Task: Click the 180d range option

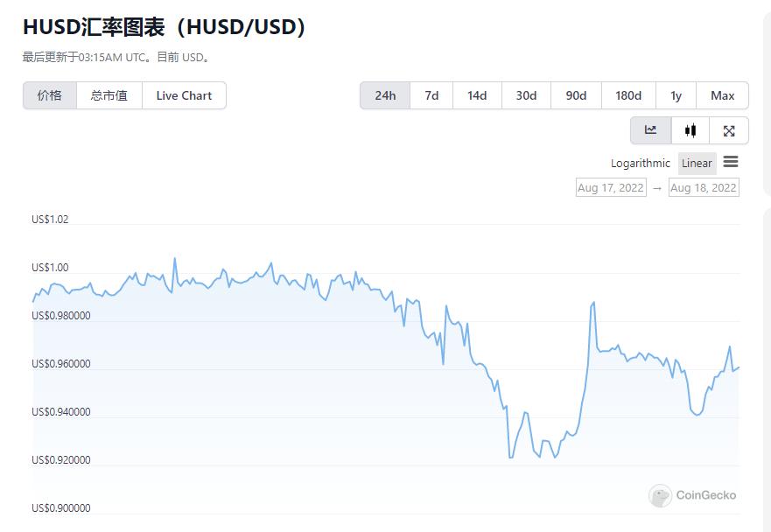Action: pos(625,95)
